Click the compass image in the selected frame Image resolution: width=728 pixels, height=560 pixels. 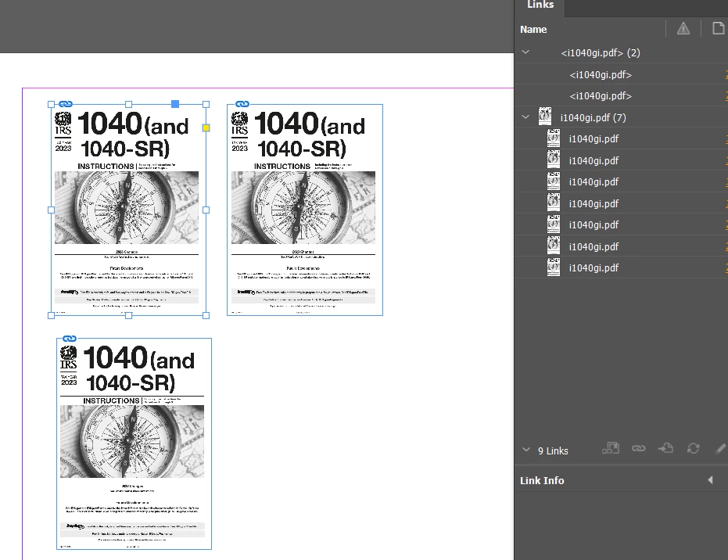[x=127, y=207]
